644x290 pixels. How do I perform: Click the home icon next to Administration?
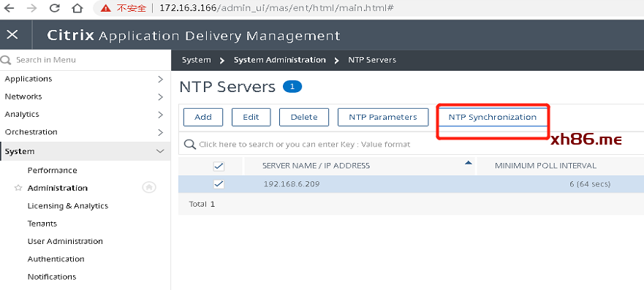[x=148, y=188]
